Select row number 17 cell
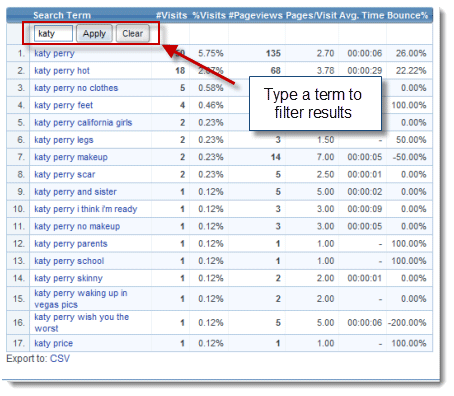Screen dimensions: 454x396 pyautogui.click(x=19, y=343)
